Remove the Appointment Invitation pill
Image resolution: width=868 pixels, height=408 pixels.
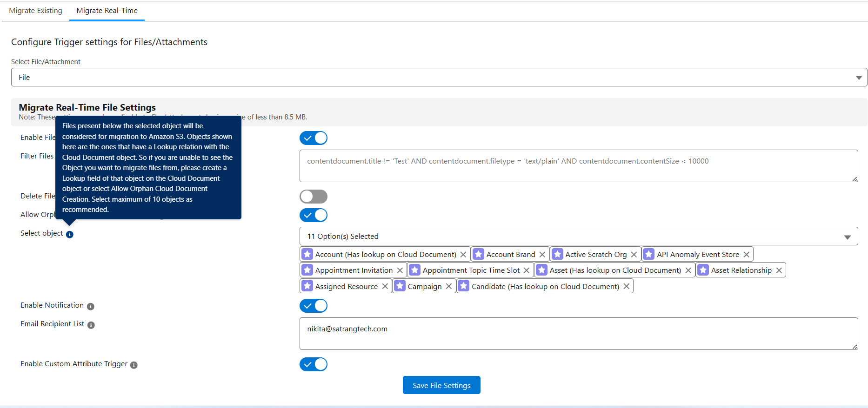[x=400, y=270]
